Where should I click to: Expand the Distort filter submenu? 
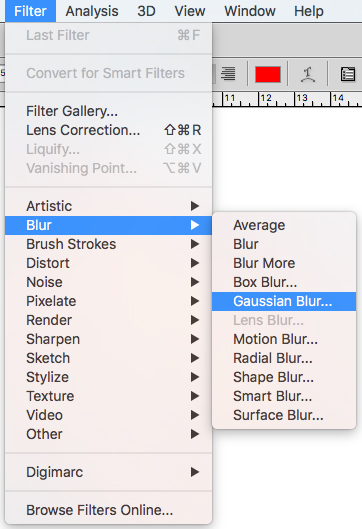tap(108, 263)
